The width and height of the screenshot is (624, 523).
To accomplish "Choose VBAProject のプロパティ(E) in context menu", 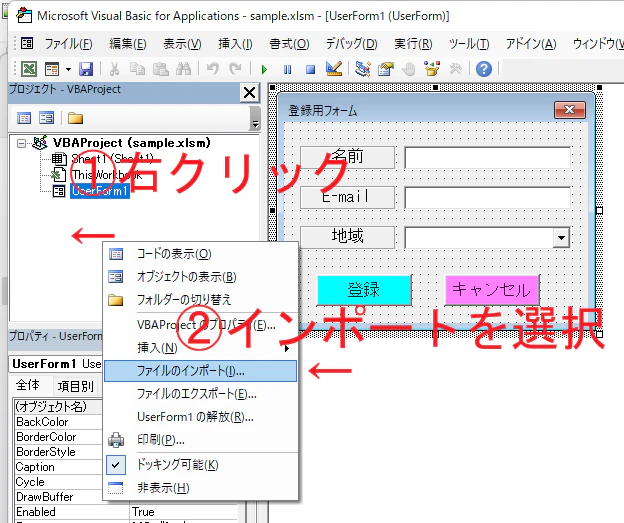I will 201,325.
